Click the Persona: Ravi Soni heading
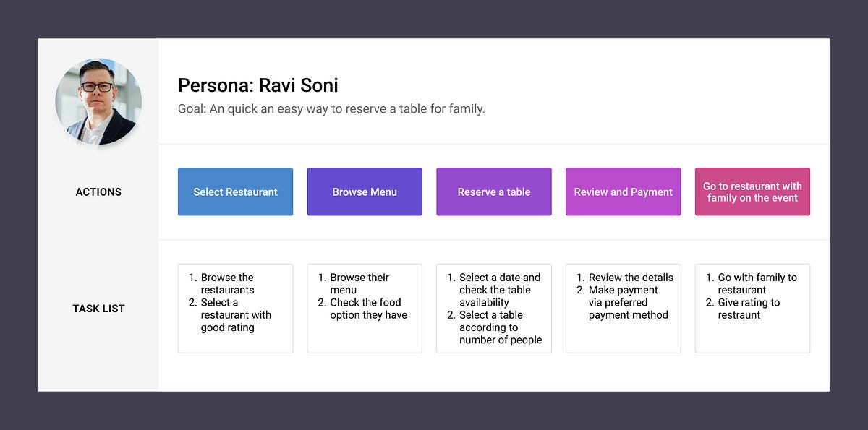868x430 pixels. 258,85
